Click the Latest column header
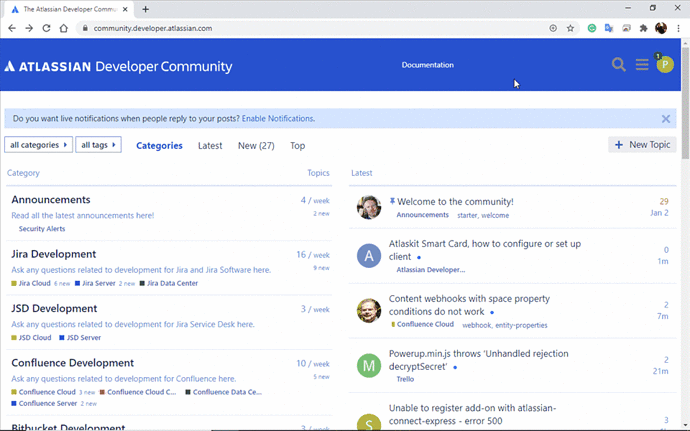 pos(361,173)
